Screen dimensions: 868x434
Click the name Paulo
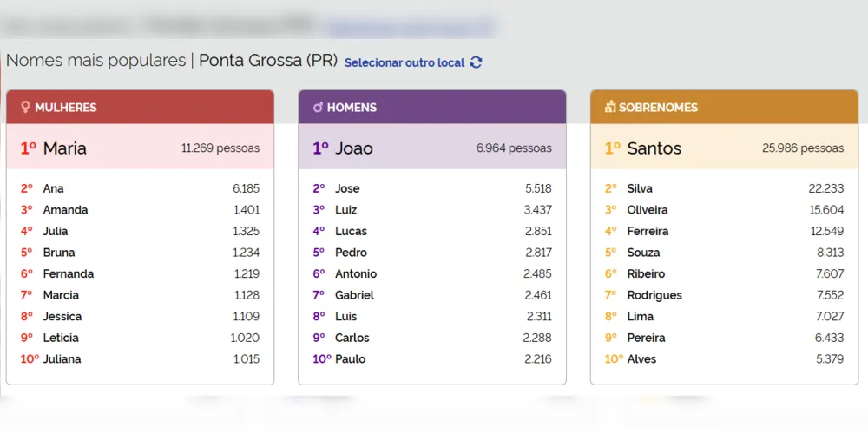point(351,359)
